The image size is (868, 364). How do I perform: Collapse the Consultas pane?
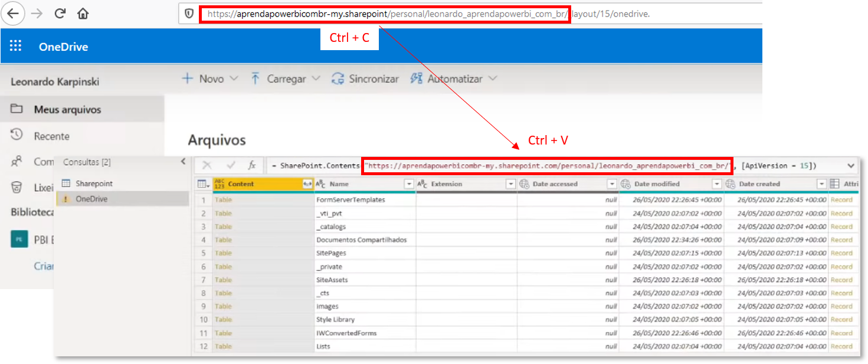184,162
